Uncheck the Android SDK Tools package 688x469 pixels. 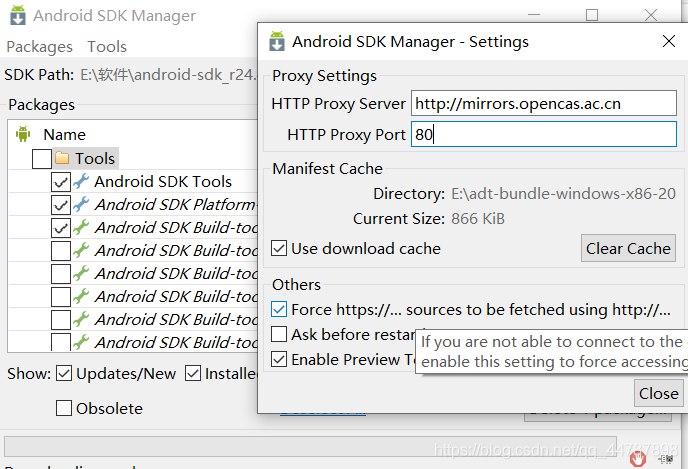(x=61, y=181)
